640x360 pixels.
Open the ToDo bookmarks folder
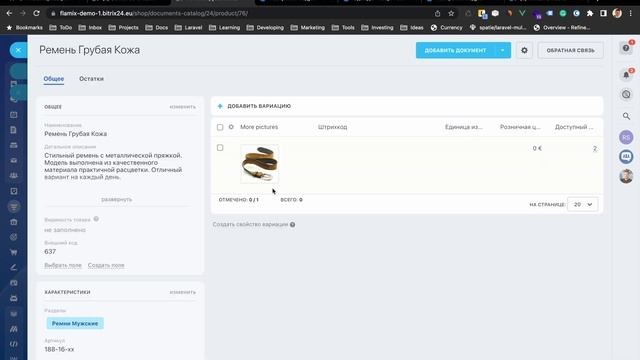60,28
